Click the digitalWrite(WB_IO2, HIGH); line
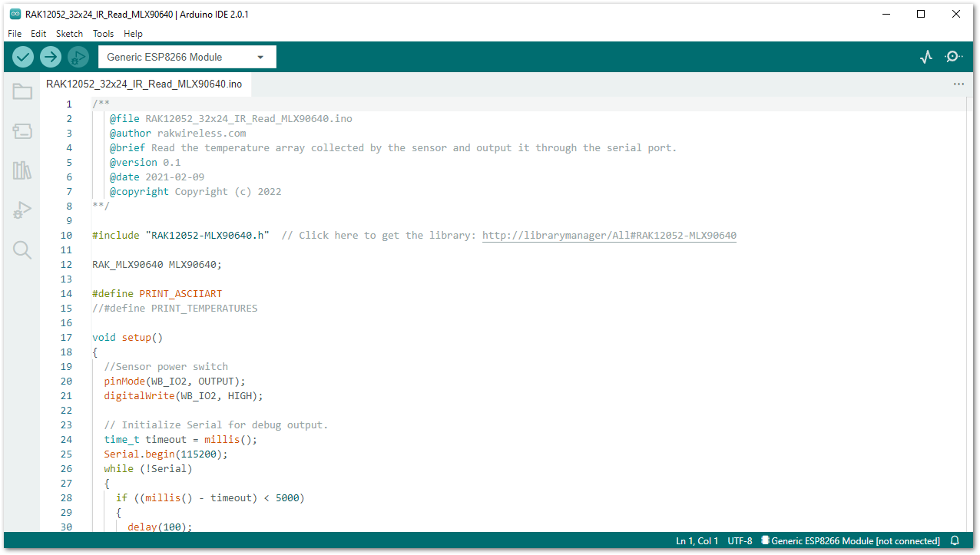980x555 pixels. 184,396
